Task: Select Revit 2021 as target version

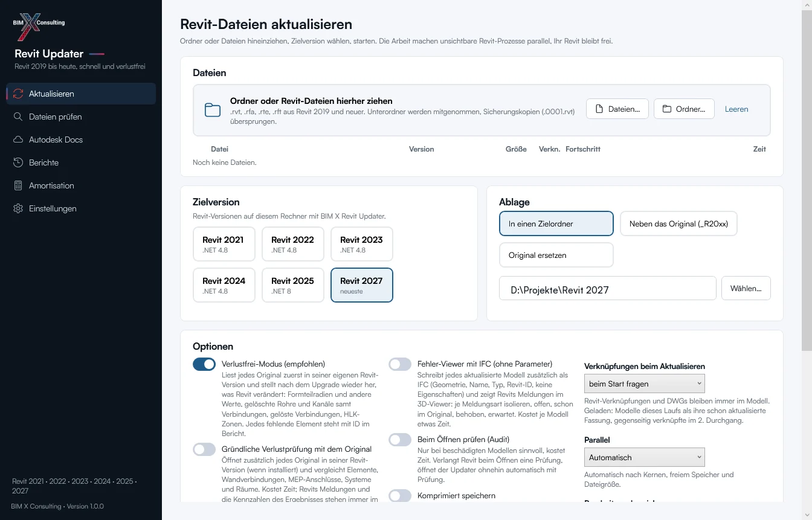Action: pyautogui.click(x=224, y=244)
